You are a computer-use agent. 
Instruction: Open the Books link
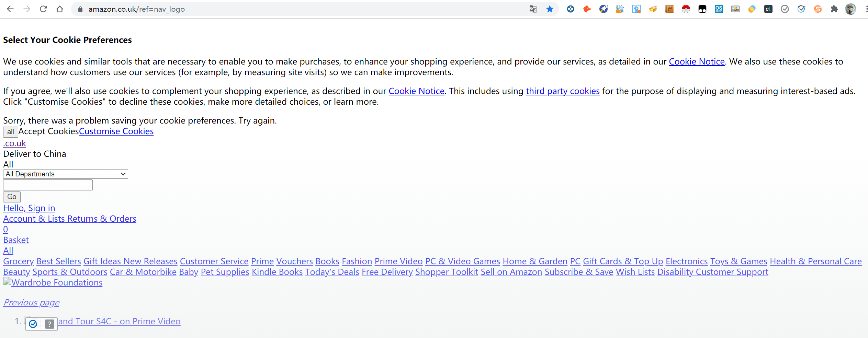tap(328, 261)
